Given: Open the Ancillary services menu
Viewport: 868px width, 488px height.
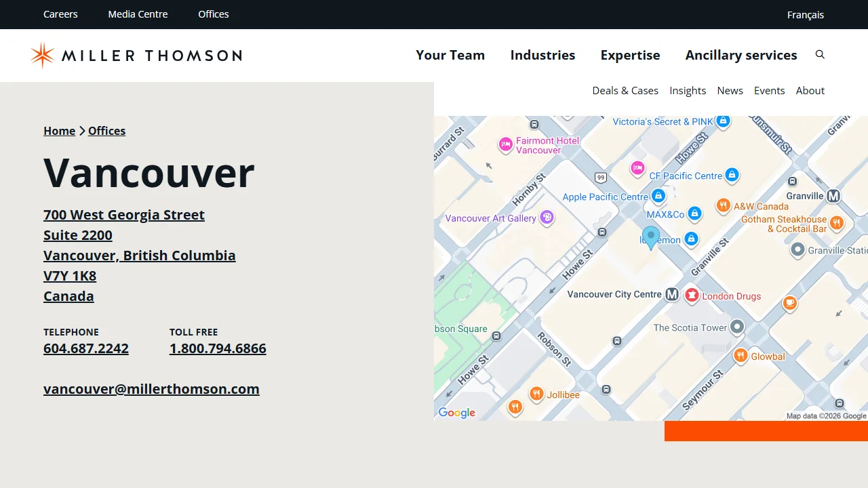Looking at the screenshot, I should (x=741, y=56).
